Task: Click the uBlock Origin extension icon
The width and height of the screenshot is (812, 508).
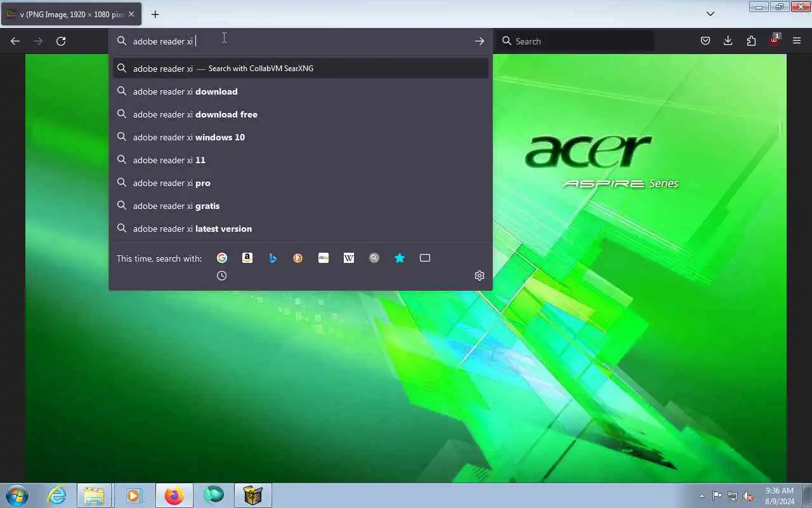Action: pyautogui.click(x=774, y=41)
